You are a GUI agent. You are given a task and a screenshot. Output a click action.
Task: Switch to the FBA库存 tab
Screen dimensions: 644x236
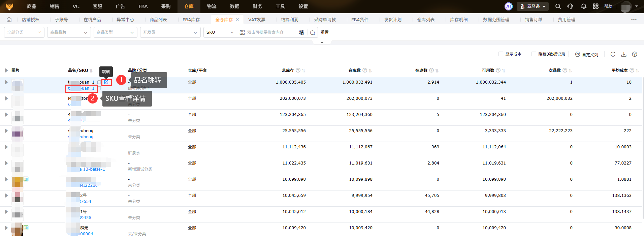[191, 20]
